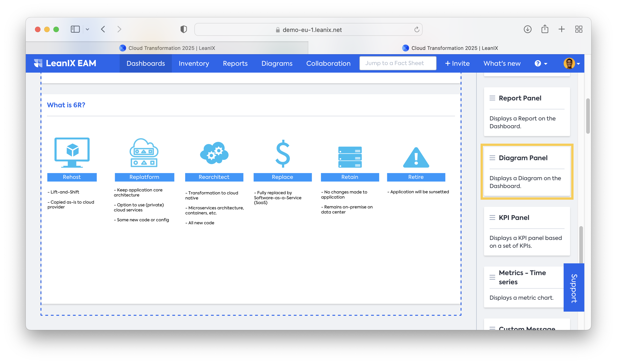
Task: Click the Replatform cloud server icon
Action: point(144,153)
